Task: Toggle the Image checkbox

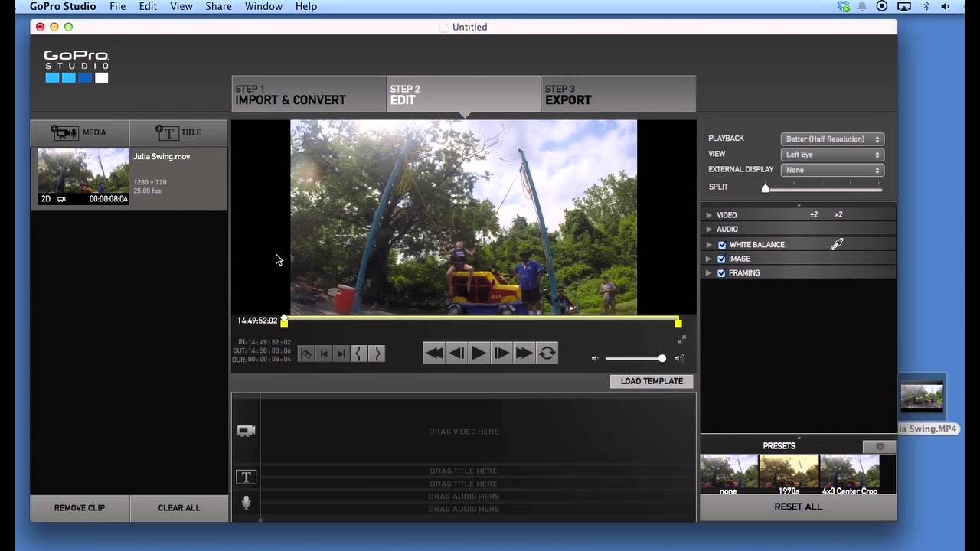Action: (x=721, y=259)
